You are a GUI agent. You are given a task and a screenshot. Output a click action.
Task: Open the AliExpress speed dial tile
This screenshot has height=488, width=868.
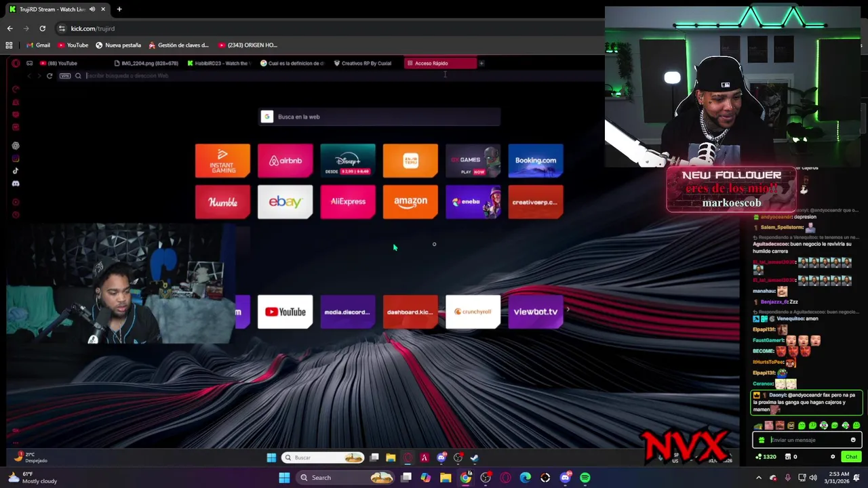click(x=348, y=202)
